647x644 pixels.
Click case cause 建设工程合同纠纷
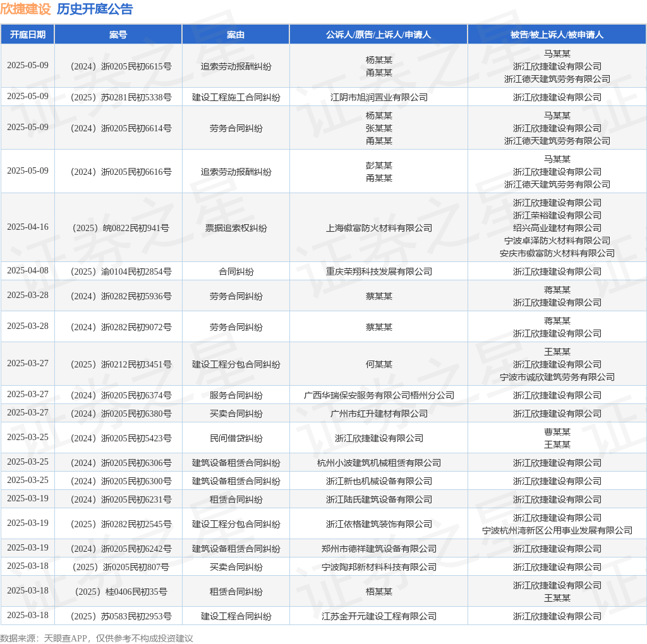(236, 616)
